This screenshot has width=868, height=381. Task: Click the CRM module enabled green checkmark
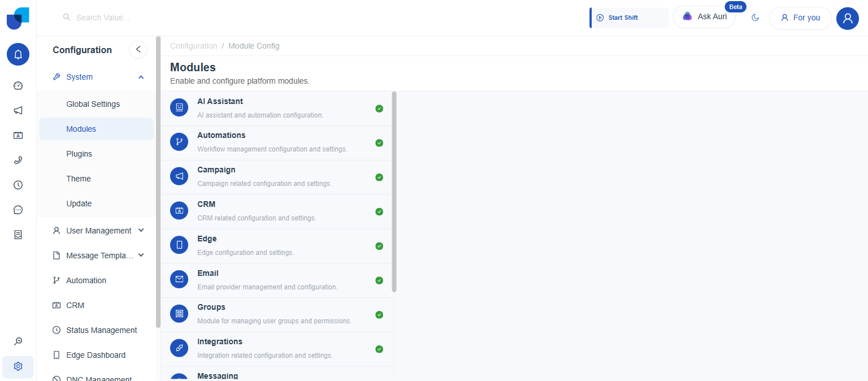click(379, 212)
